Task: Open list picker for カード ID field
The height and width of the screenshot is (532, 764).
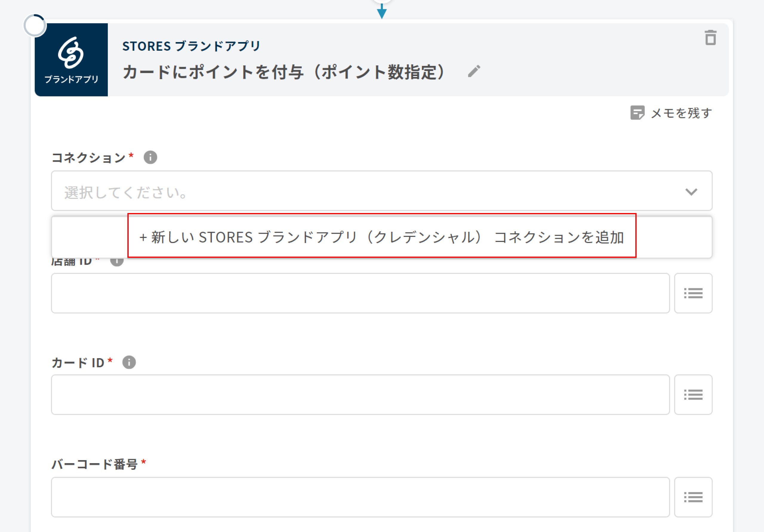Action: [x=693, y=394]
